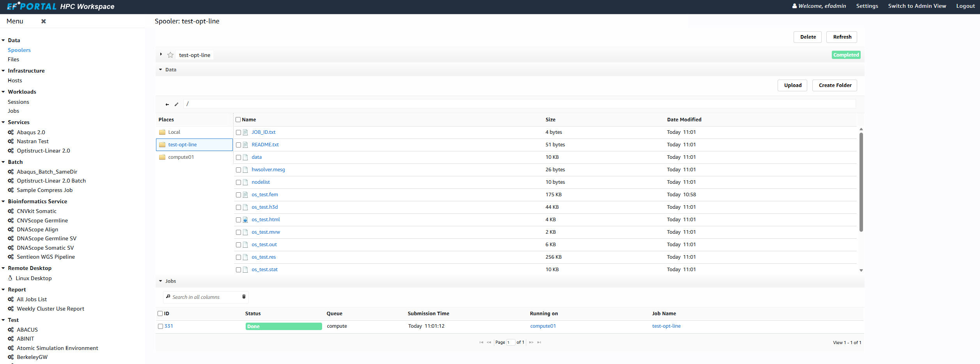Click the trash icon in jobs search box
Viewport: 980px width, 364px height.
[244, 297]
